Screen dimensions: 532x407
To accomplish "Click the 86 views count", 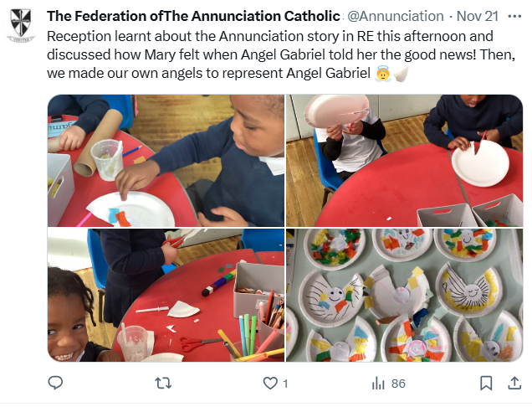I will click(x=398, y=384).
